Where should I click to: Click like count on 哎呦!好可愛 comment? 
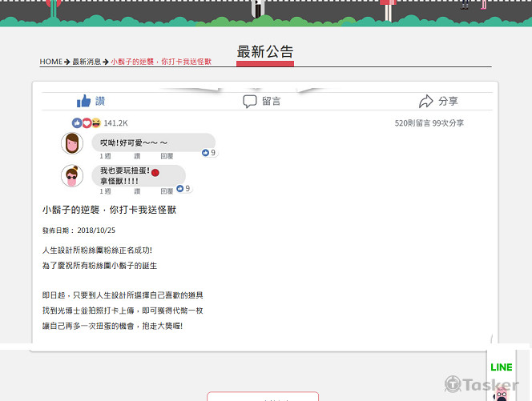[x=209, y=153]
